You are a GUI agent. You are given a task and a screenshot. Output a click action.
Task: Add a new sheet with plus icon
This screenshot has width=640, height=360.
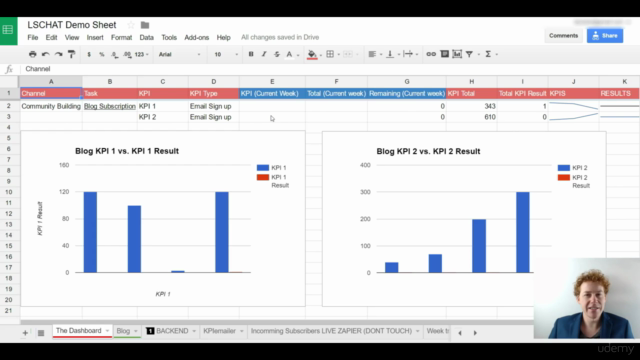click(25, 333)
